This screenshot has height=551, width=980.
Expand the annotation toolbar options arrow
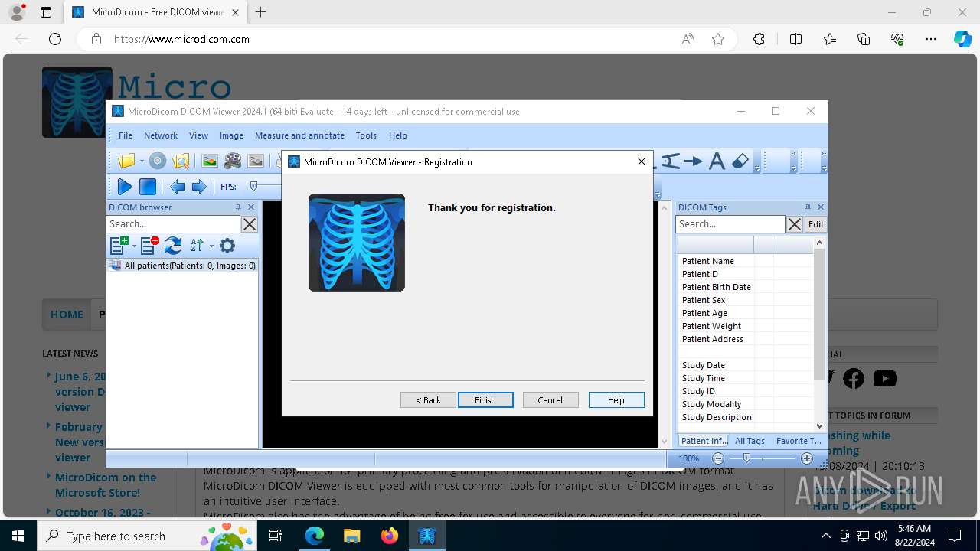pos(757,168)
